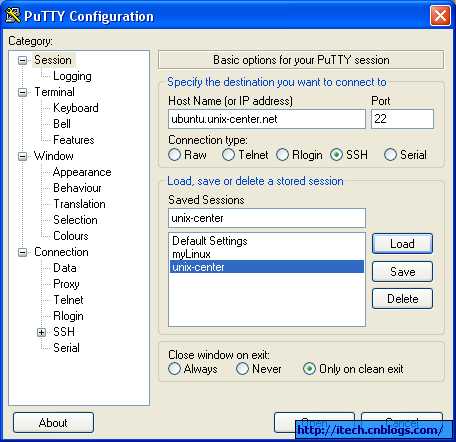
Task: Open the Serial category in tree
Action: pyautogui.click(x=66, y=348)
